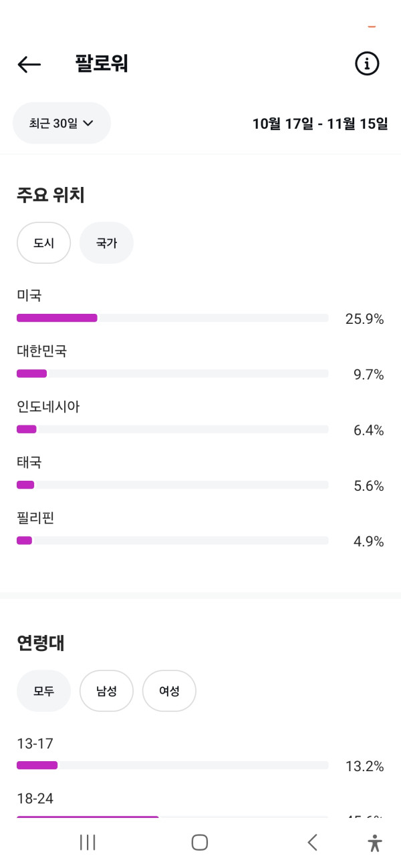This screenshot has height=868, width=401.
Task: Tap the date range 10월 17일 - 11월 15일
Action: click(319, 124)
